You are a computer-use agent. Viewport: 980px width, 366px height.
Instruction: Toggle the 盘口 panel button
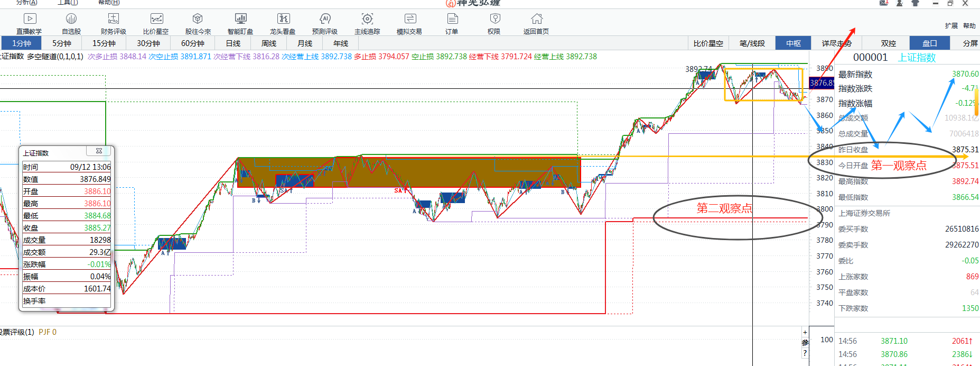929,43
